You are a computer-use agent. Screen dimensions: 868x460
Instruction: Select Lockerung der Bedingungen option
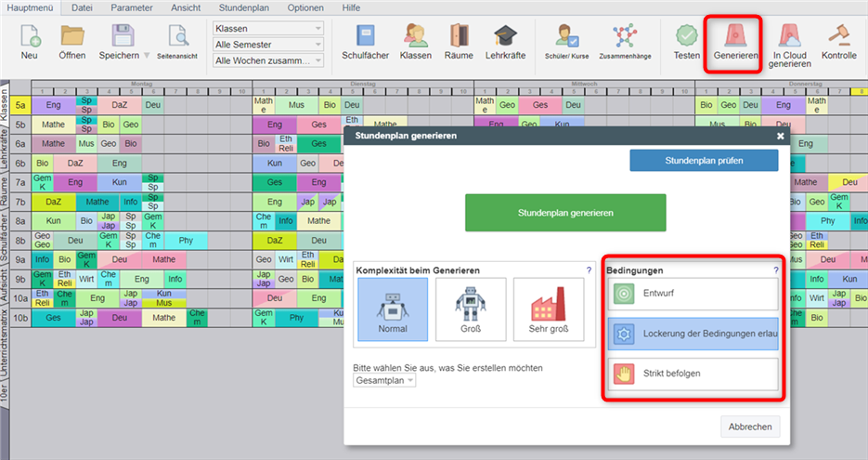tap(693, 334)
